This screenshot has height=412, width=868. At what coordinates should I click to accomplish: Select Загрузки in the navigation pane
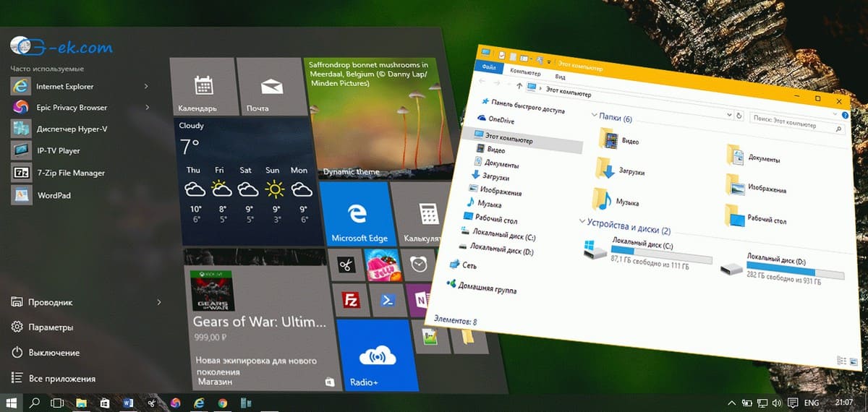[x=490, y=177]
